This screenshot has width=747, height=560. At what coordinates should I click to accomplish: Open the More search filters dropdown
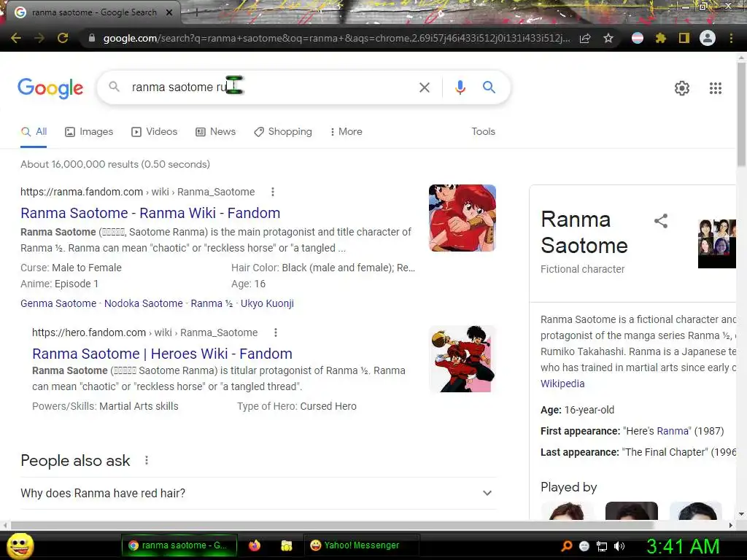(x=347, y=131)
